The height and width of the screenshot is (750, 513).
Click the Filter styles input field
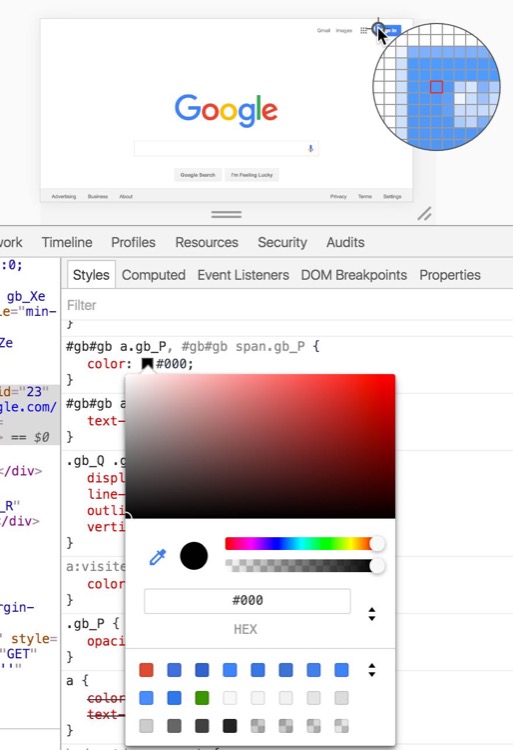click(x=287, y=305)
